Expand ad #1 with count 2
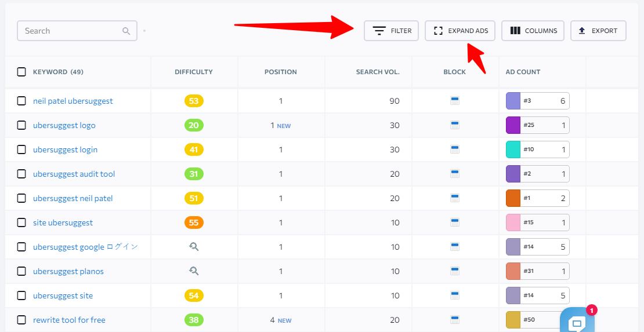The height and width of the screenshot is (332, 644). (538, 198)
